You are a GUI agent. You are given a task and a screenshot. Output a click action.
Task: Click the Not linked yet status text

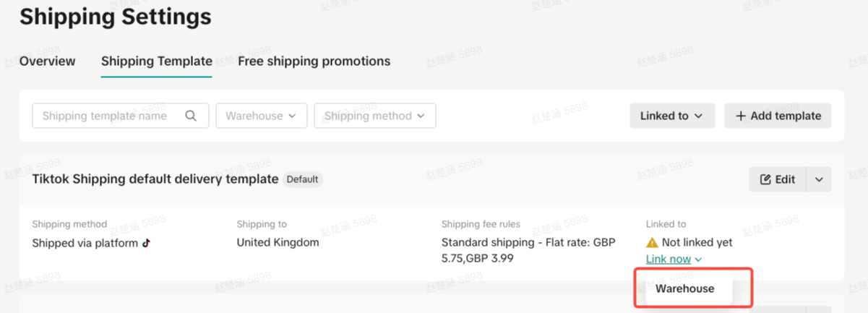697,243
